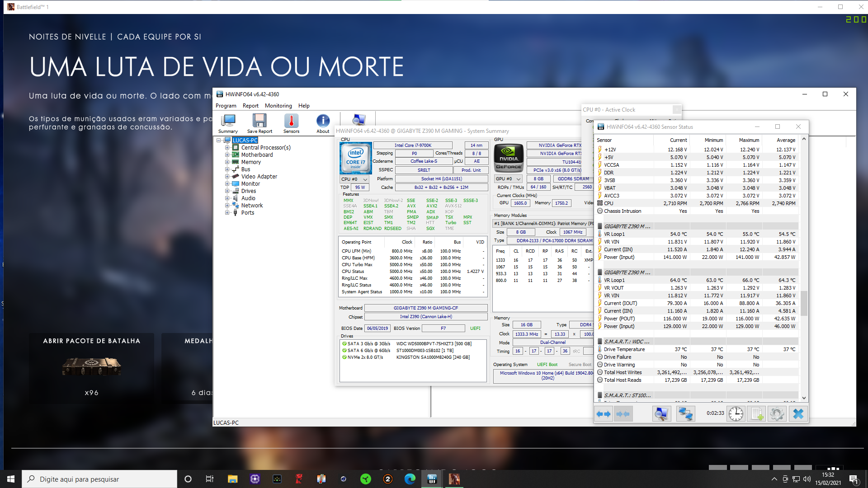Select the +12V sensor row
This screenshot has height=488, width=868.
click(x=697, y=150)
